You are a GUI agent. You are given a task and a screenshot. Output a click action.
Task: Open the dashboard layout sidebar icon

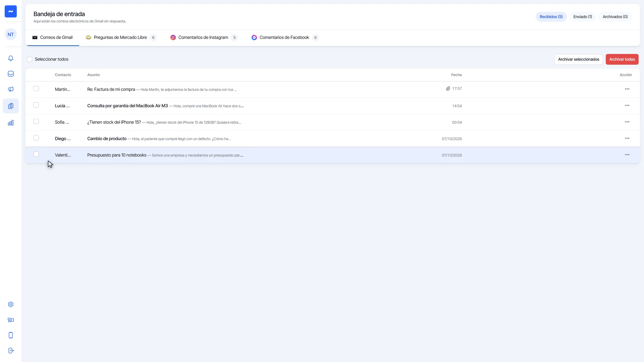[x=11, y=320]
